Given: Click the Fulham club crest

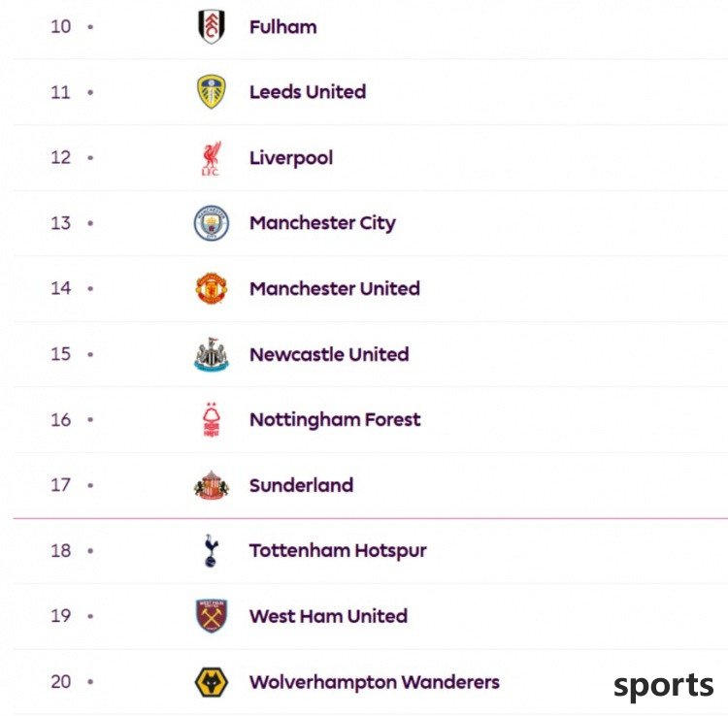Looking at the screenshot, I should (212, 26).
